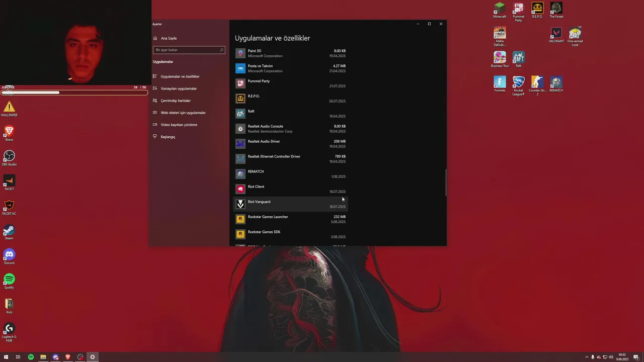Viewport: 644px width, 362px height.
Task: Select Paint 3D in the apps list
Action: coord(291,53)
